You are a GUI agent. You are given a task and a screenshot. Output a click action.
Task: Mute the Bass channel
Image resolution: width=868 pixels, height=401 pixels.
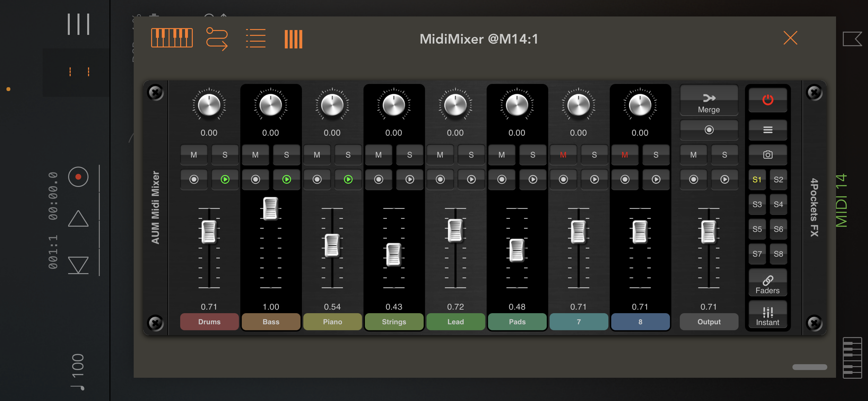tap(255, 155)
